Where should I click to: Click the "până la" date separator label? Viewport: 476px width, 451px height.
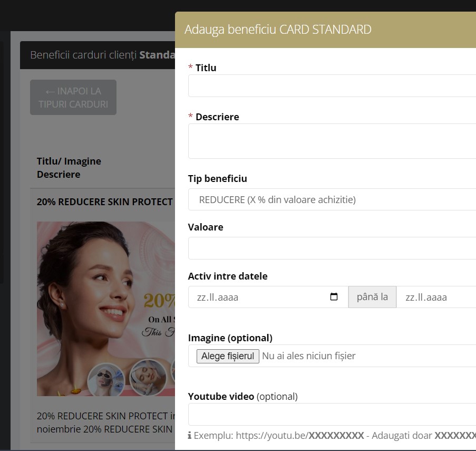pos(372,297)
